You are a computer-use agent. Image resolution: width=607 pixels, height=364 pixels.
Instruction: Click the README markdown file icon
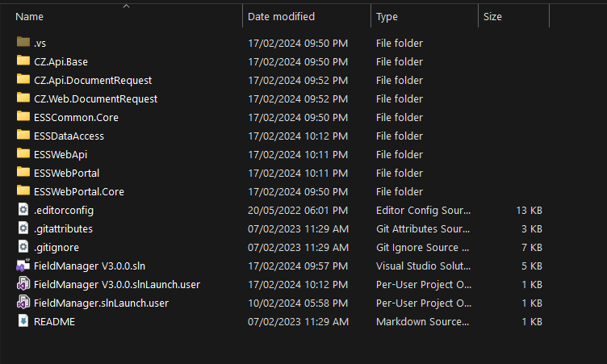[23, 321]
